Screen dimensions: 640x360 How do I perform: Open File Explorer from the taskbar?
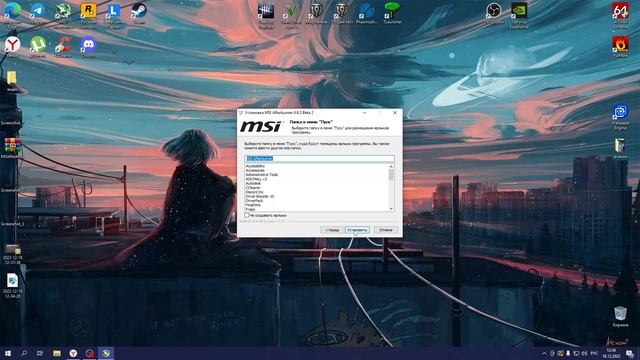click(57, 353)
